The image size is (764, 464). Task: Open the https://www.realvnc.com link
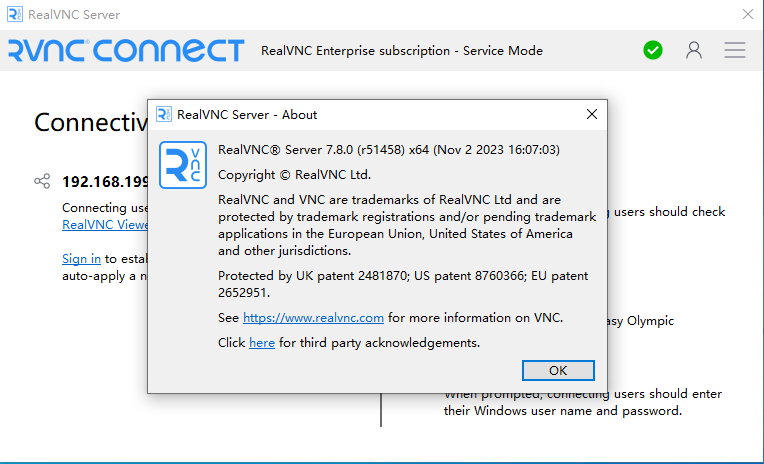[313, 318]
